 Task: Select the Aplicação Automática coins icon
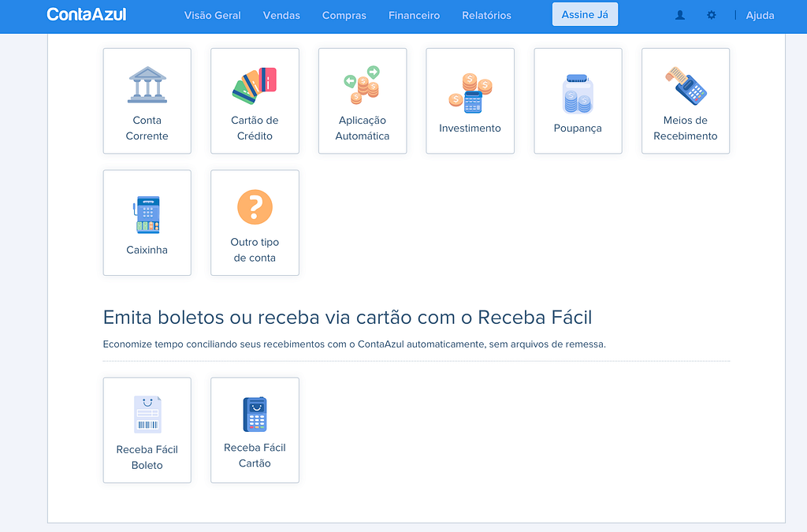tap(363, 85)
